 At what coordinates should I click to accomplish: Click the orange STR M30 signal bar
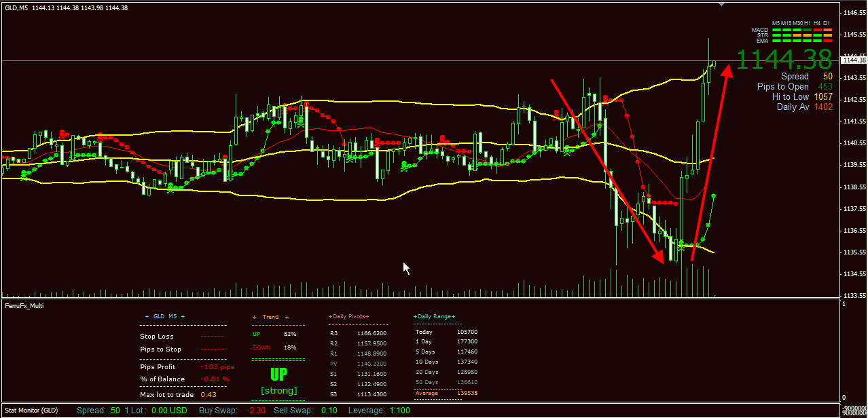[x=797, y=35]
